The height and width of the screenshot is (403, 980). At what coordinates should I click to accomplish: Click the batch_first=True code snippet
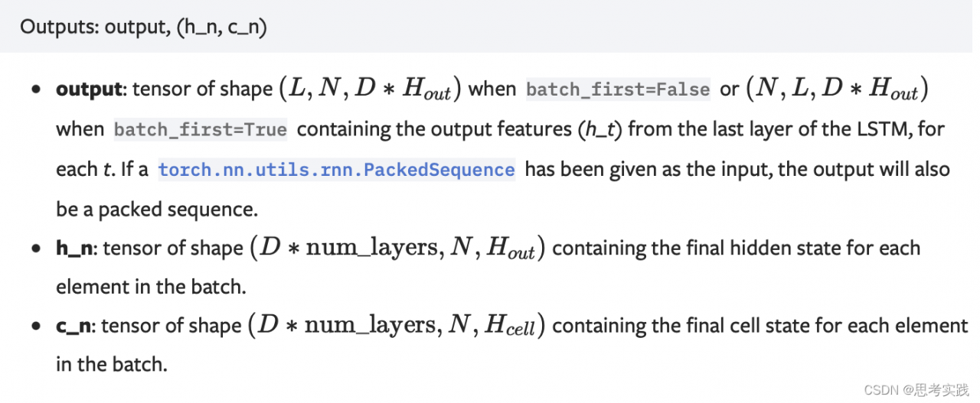point(201,129)
